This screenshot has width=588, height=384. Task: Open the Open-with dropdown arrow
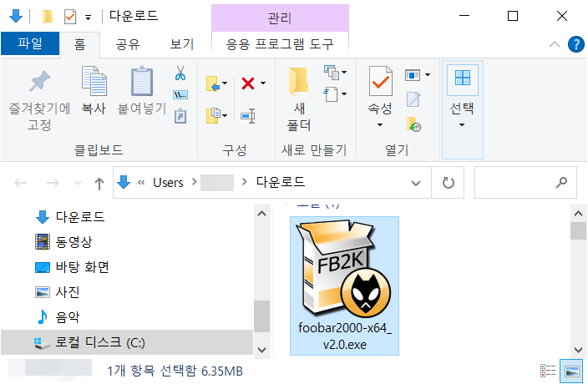tap(428, 75)
